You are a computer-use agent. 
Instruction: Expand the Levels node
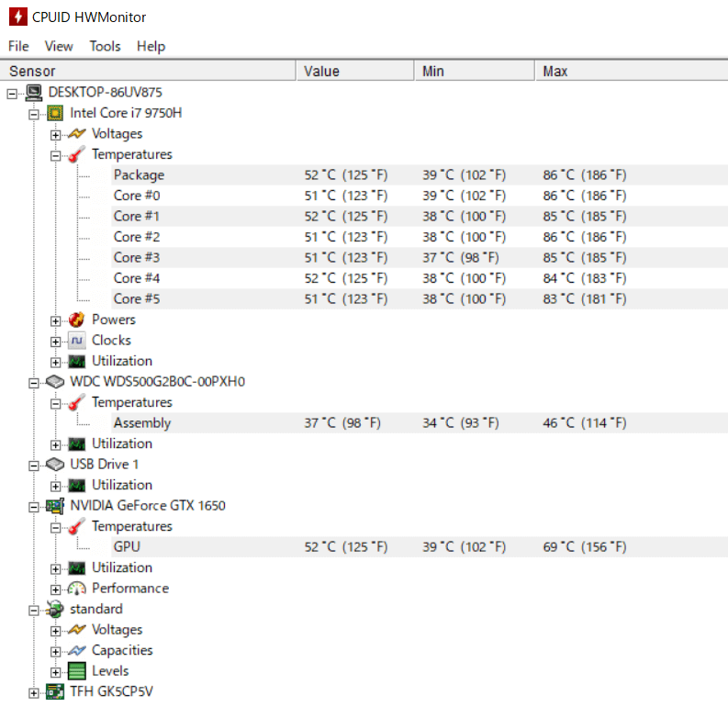(x=55, y=672)
